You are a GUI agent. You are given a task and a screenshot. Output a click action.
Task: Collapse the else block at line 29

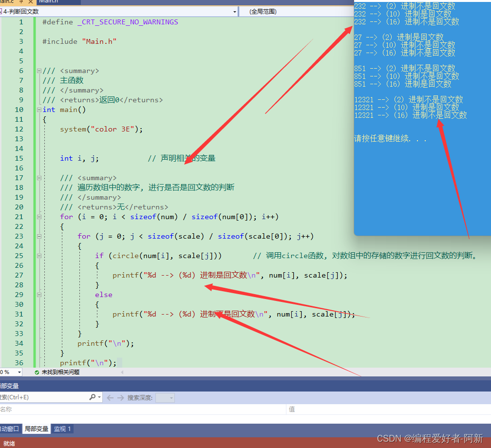[39, 295]
